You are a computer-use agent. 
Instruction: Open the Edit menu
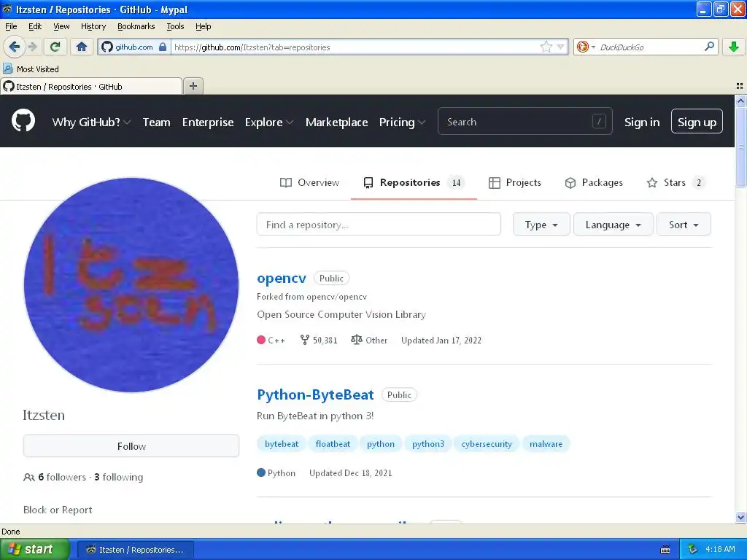tap(35, 26)
